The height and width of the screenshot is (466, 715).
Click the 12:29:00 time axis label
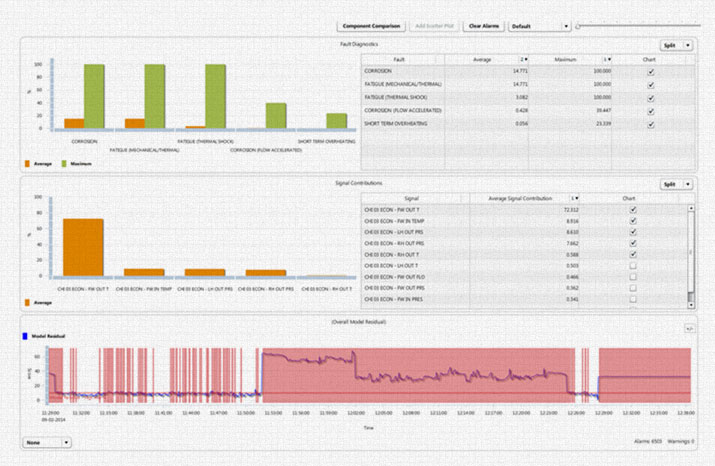(x=603, y=413)
